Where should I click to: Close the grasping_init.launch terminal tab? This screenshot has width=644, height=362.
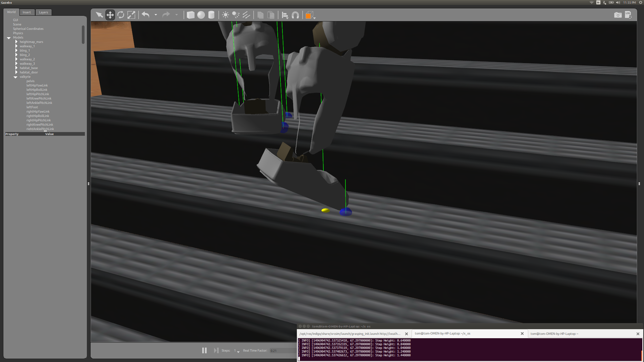[x=407, y=334]
